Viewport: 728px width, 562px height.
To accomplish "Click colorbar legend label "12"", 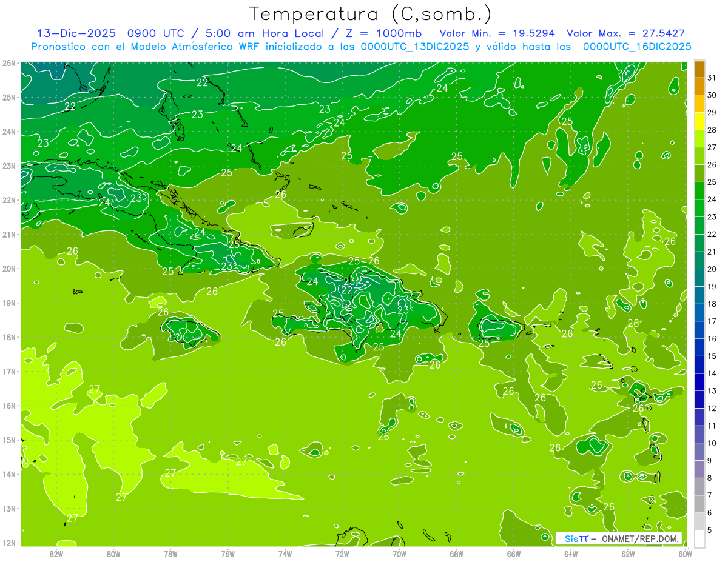I will point(712,407).
